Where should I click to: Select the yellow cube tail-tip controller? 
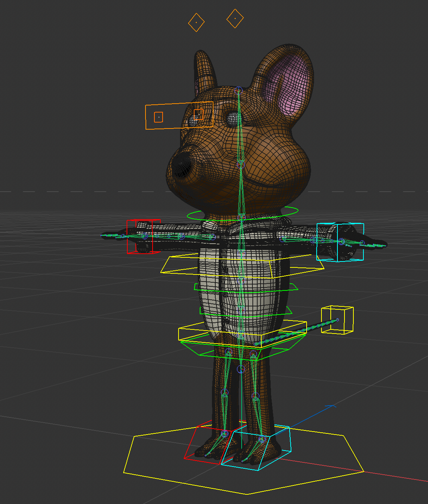(x=337, y=320)
